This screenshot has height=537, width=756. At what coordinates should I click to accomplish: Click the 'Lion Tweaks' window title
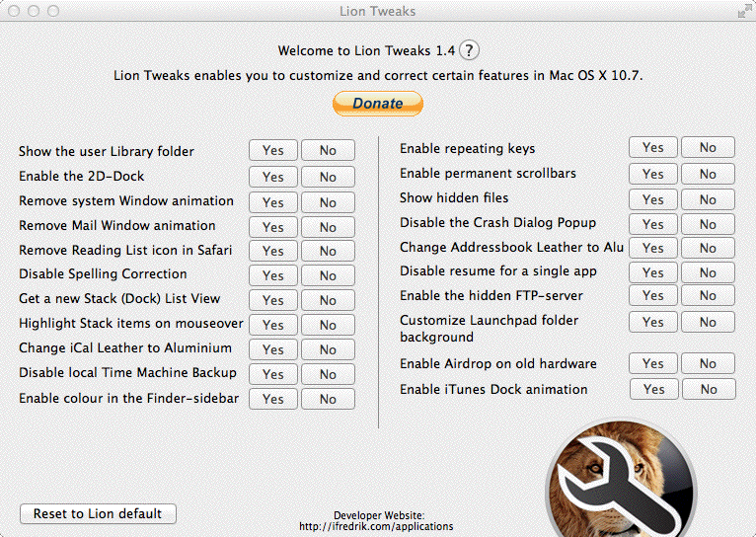[x=378, y=11]
